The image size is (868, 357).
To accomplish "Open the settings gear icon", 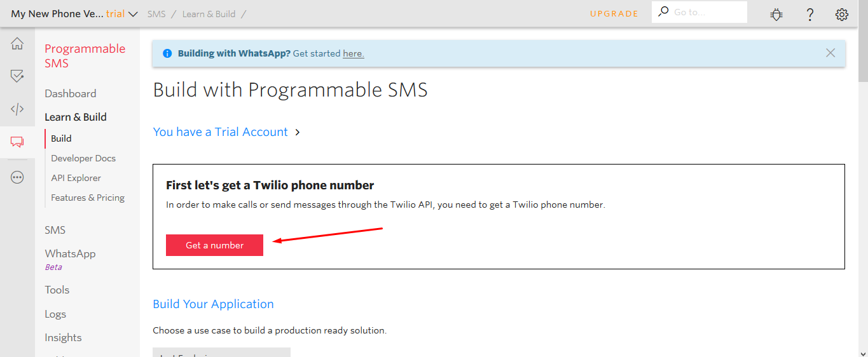I will pos(842,14).
